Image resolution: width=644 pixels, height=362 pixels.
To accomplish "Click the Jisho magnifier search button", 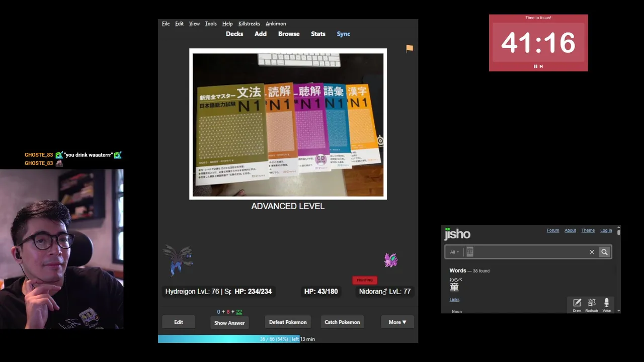I will click(605, 252).
